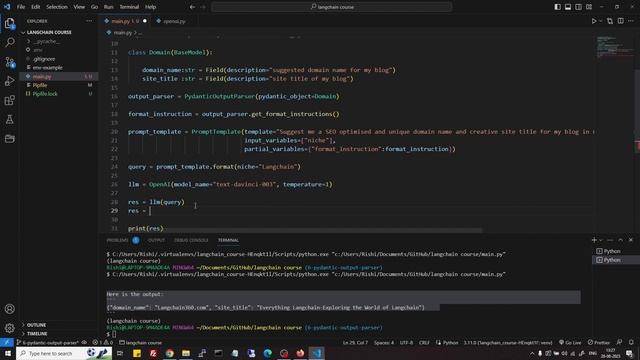
Task: Create a new terminal with plus icon
Action: (594, 240)
